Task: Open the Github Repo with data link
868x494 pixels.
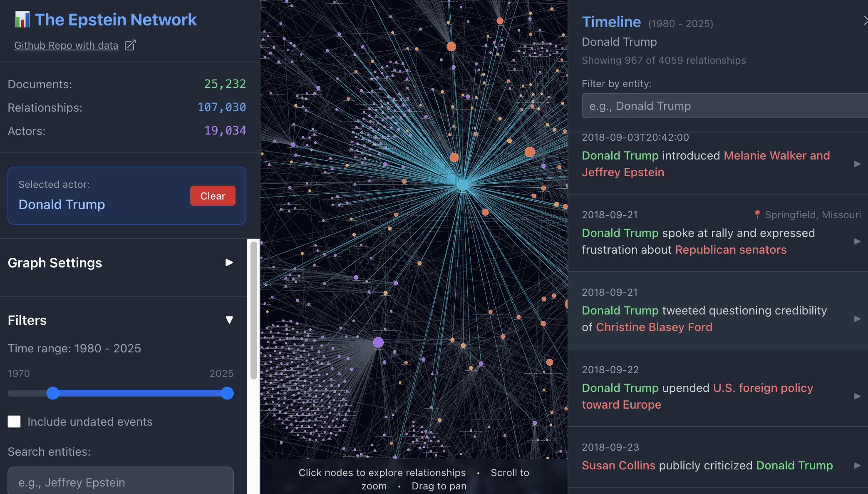Action: tap(66, 45)
